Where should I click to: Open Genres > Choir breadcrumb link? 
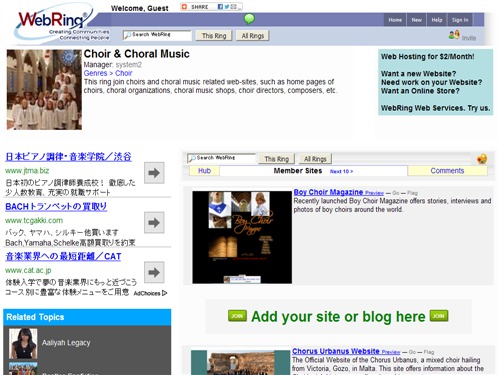[108, 73]
